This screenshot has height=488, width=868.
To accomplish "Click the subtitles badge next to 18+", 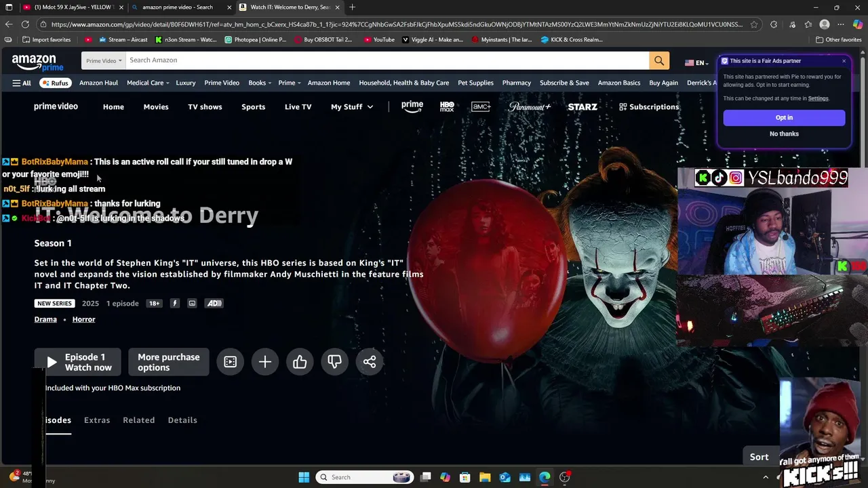I will pos(192,304).
